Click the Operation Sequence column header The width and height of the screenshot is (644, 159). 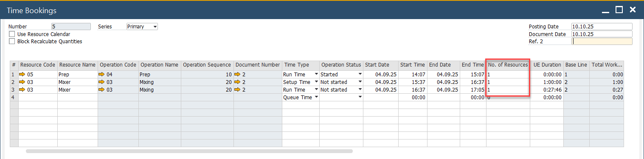tap(207, 65)
